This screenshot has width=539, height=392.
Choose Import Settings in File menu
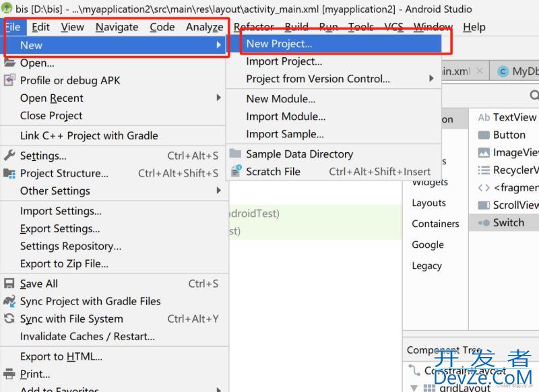pyautogui.click(x=113, y=211)
